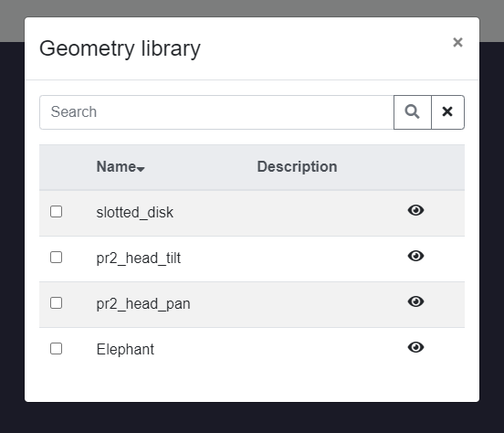Screen dimensions: 504x433
Task: Choose the pr2_head_pan entry
Action: click(143, 303)
